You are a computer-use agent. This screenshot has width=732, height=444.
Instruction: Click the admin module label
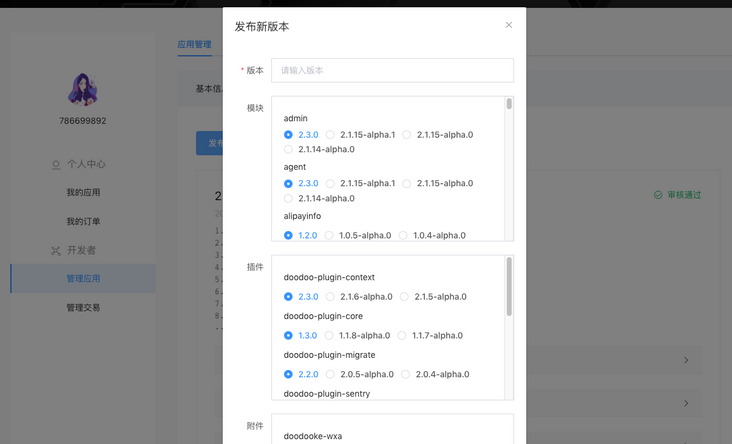pos(296,118)
